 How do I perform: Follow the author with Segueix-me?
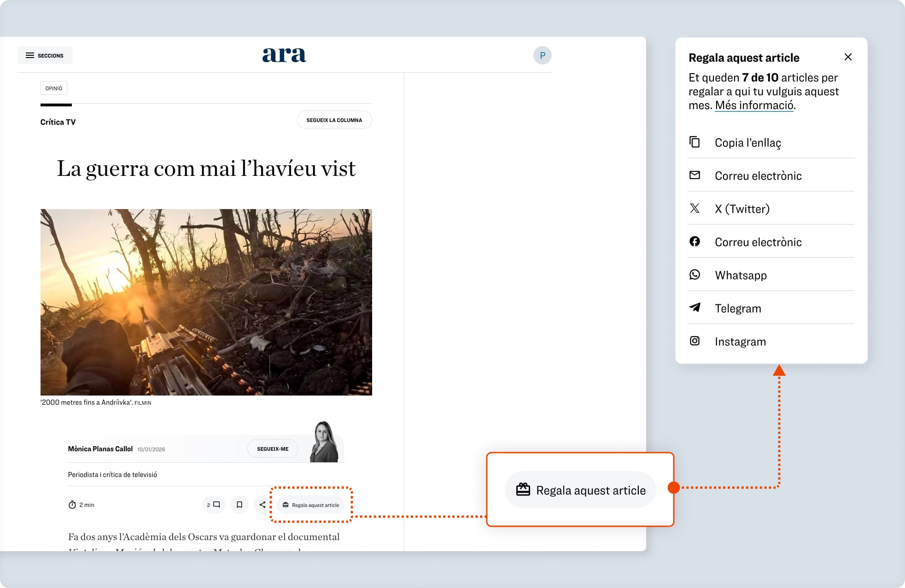coord(273,448)
